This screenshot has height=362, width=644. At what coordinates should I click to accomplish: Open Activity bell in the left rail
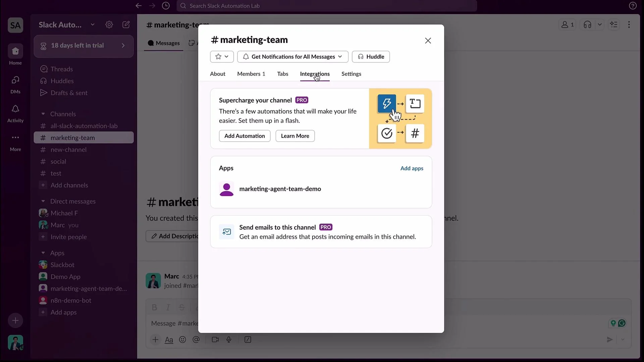(15, 113)
